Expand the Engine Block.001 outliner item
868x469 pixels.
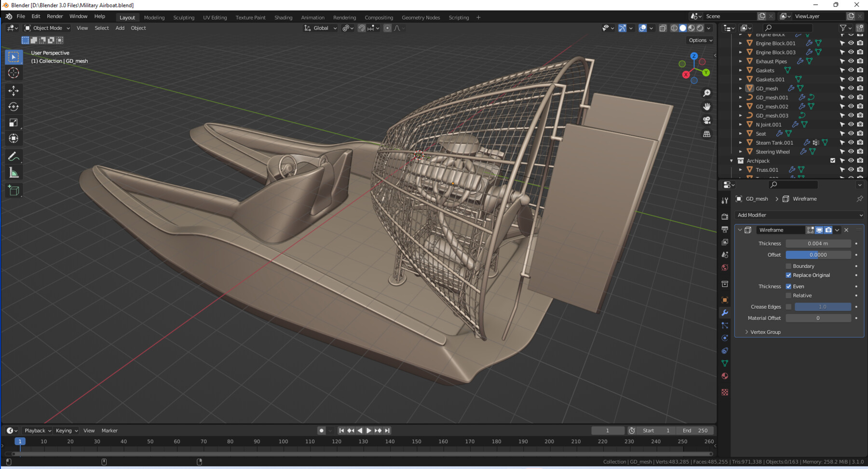[x=740, y=43]
